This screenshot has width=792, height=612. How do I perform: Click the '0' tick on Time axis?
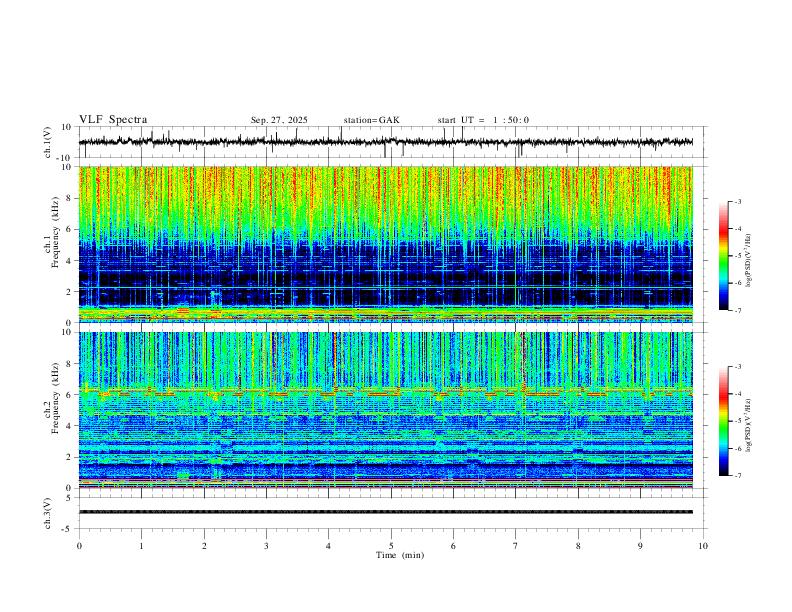pos(79,546)
